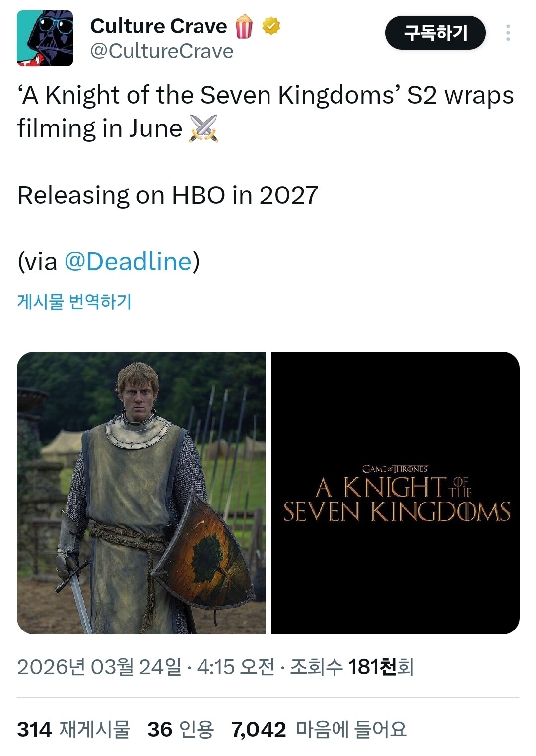Open the @Deadline mention link
The height and width of the screenshot is (756, 536).
(128, 261)
